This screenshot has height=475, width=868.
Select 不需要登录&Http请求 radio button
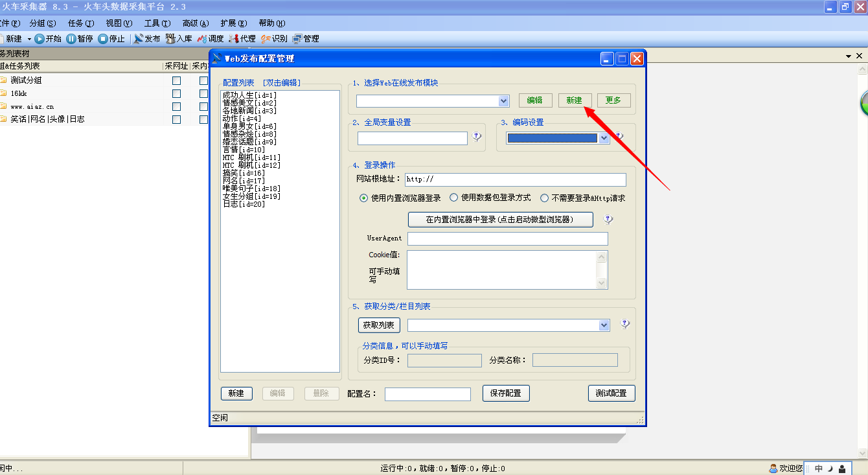point(544,198)
